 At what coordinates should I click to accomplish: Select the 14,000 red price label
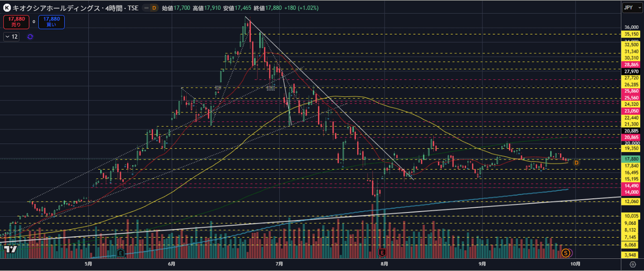(631, 192)
